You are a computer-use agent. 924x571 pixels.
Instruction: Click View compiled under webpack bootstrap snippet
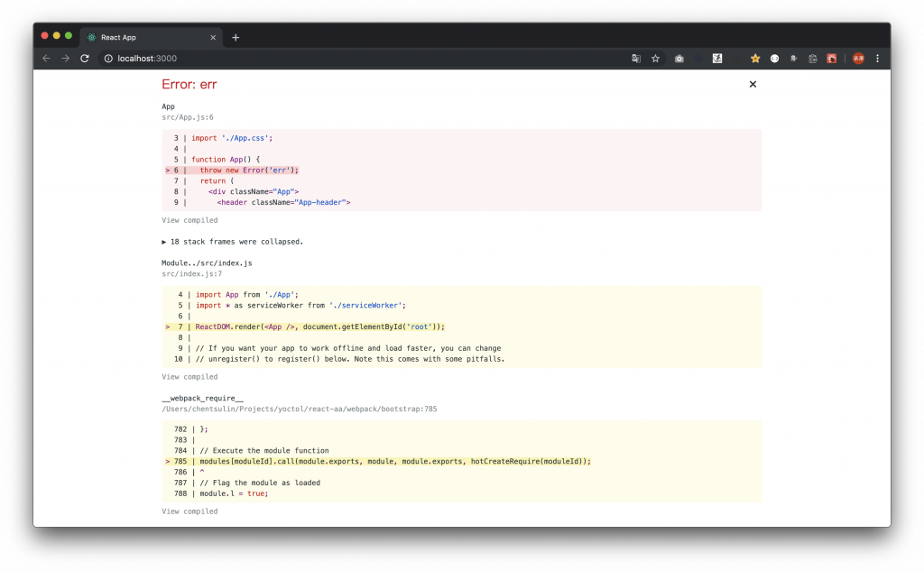[189, 511]
